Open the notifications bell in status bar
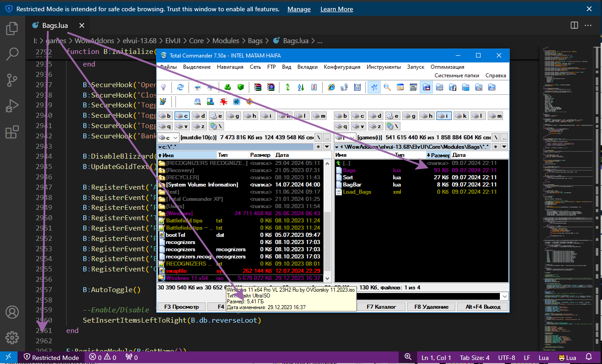The height and width of the screenshot is (364, 602). click(x=589, y=357)
